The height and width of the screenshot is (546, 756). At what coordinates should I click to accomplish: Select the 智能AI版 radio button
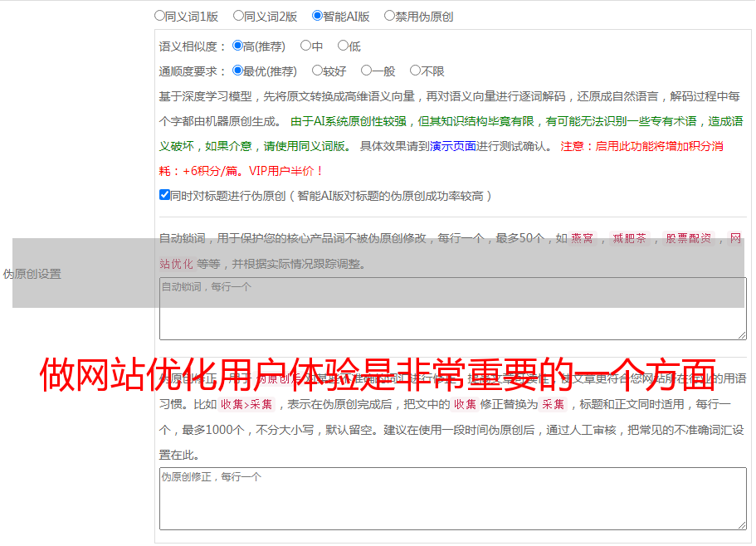click(x=318, y=15)
